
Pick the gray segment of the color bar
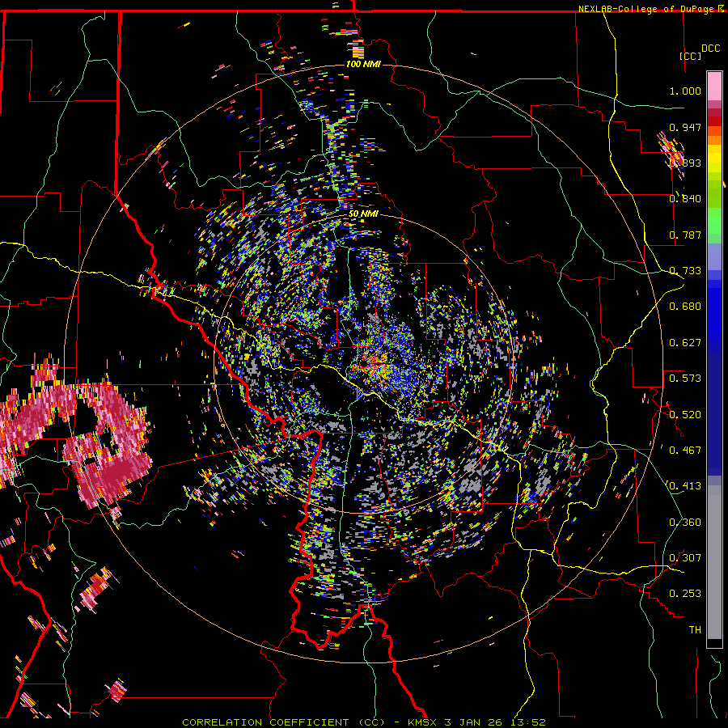coord(714,562)
